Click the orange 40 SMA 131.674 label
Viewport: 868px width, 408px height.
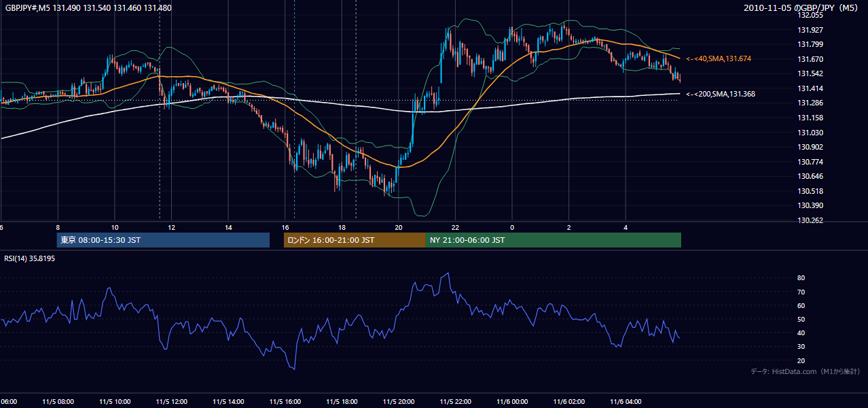coord(719,59)
